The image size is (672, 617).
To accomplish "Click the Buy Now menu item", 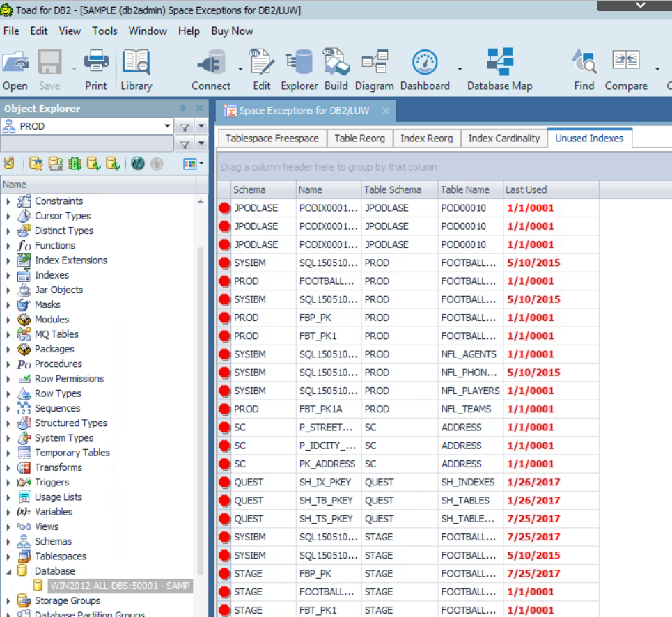I will tap(232, 31).
